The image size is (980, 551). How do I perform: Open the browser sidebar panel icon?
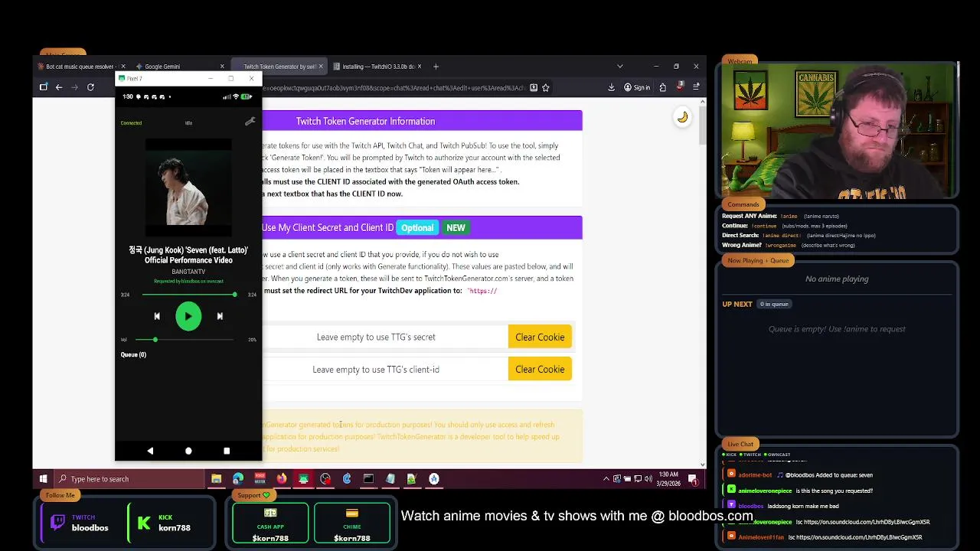(x=44, y=87)
